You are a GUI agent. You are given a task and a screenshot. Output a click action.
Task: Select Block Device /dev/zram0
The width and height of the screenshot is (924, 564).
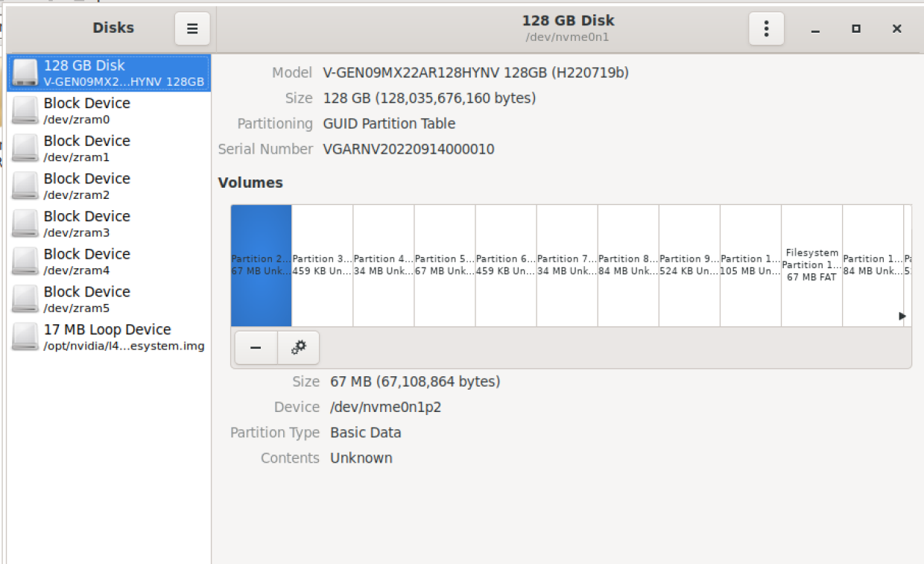[x=109, y=110]
